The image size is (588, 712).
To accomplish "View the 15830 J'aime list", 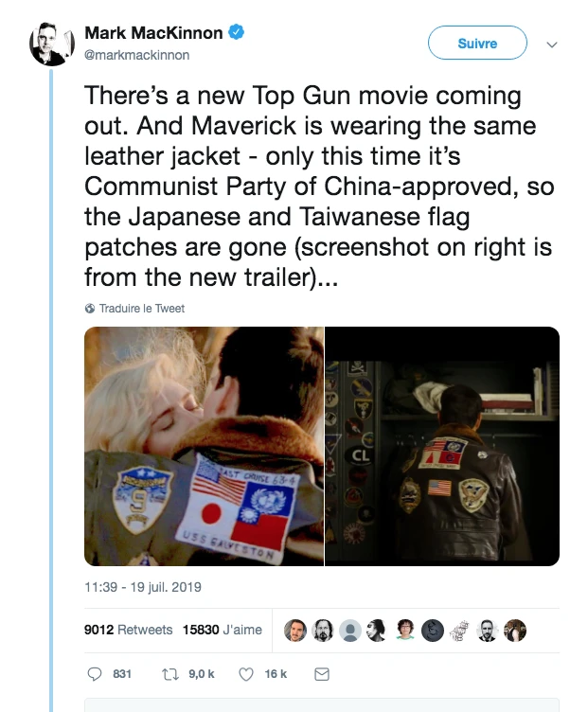I will click(x=222, y=630).
